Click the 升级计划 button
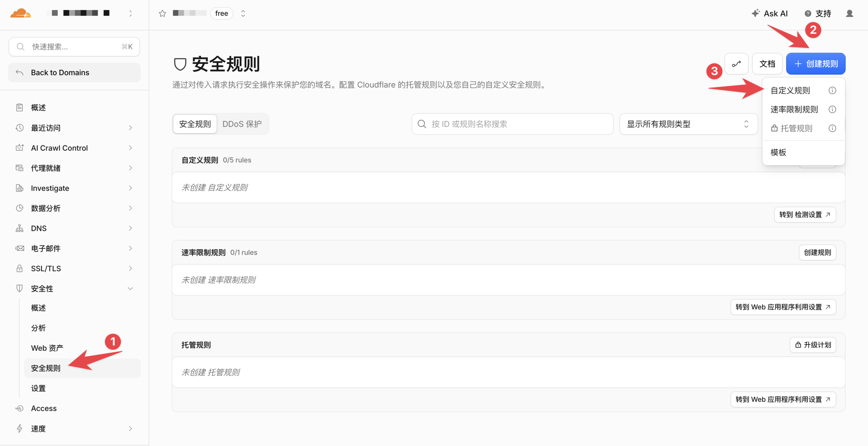The height and width of the screenshot is (446, 868). pyautogui.click(x=813, y=345)
